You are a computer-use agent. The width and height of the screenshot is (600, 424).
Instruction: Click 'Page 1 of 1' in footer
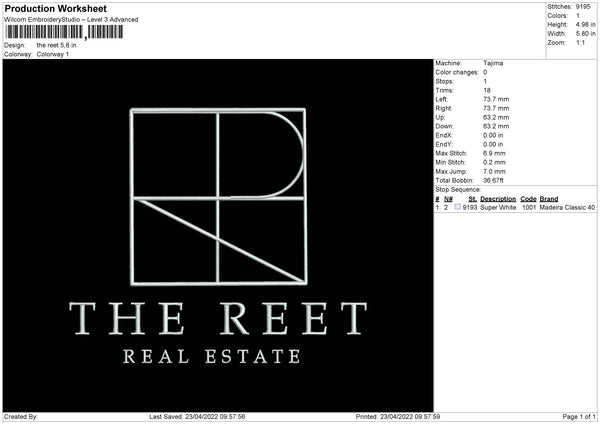(x=579, y=416)
